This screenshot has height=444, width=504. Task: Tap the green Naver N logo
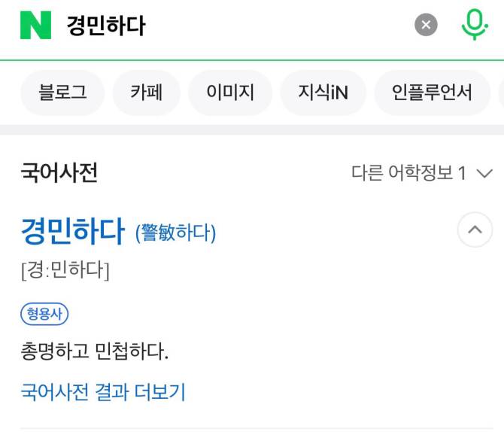coord(35,25)
